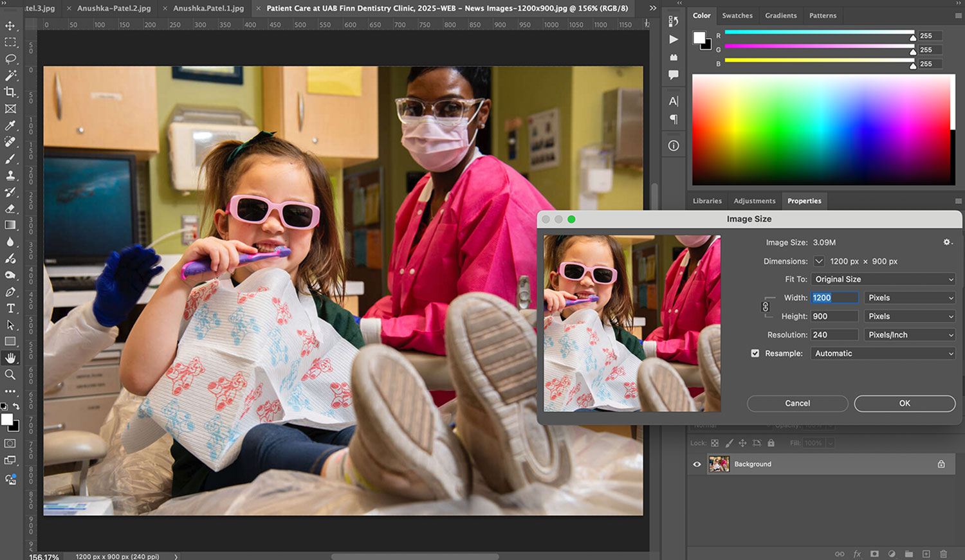The height and width of the screenshot is (560, 965).
Task: Select the Lasso tool
Action: point(10,59)
